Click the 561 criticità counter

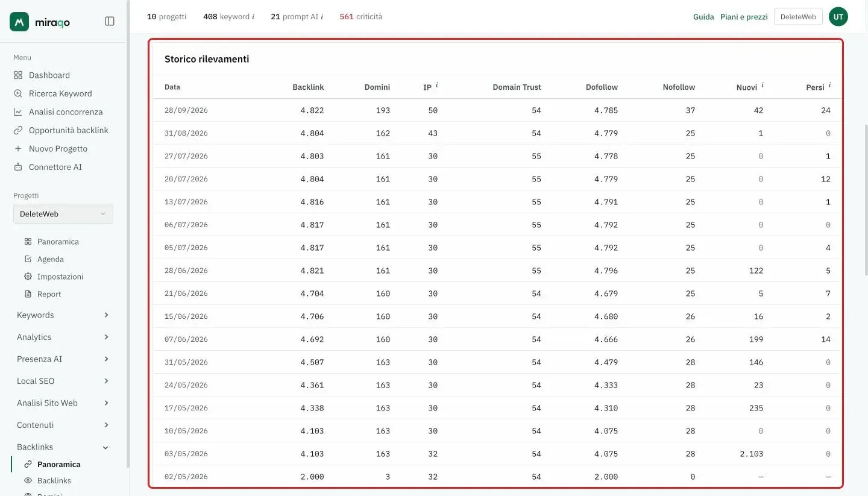coord(361,17)
